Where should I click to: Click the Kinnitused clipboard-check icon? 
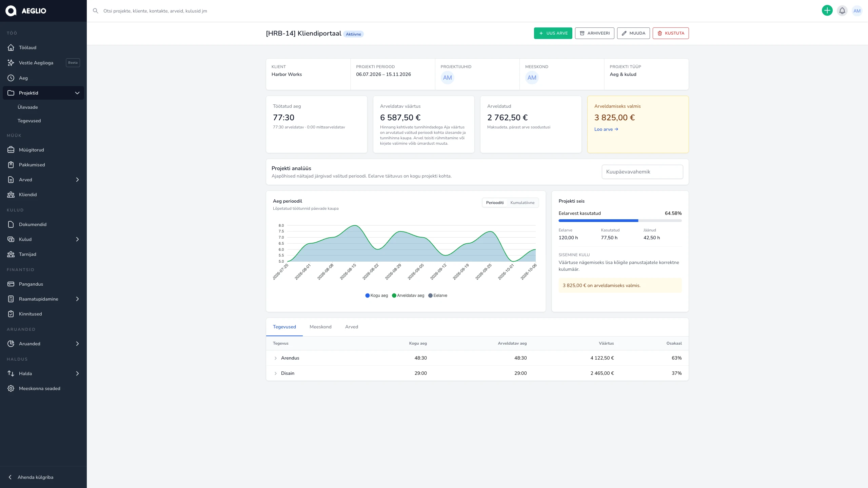(x=11, y=314)
